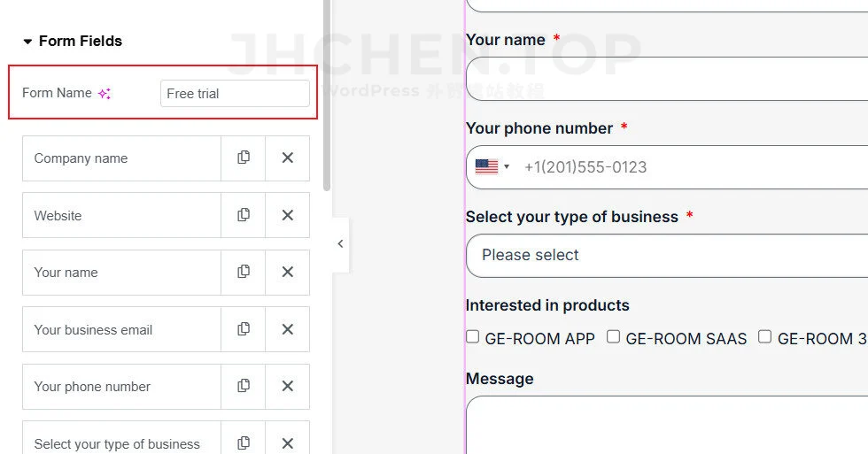The image size is (868, 454).
Task: Duplicate the Your phone number field
Action: tap(243, 387)
